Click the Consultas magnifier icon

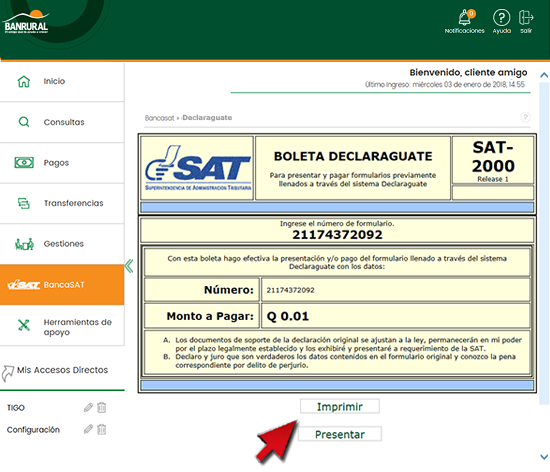pos(24,122)
